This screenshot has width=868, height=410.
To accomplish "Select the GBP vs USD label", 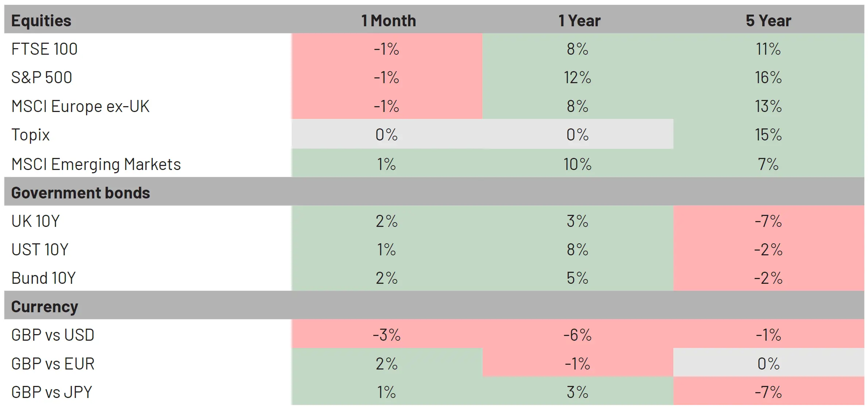I will coord(53,335).
